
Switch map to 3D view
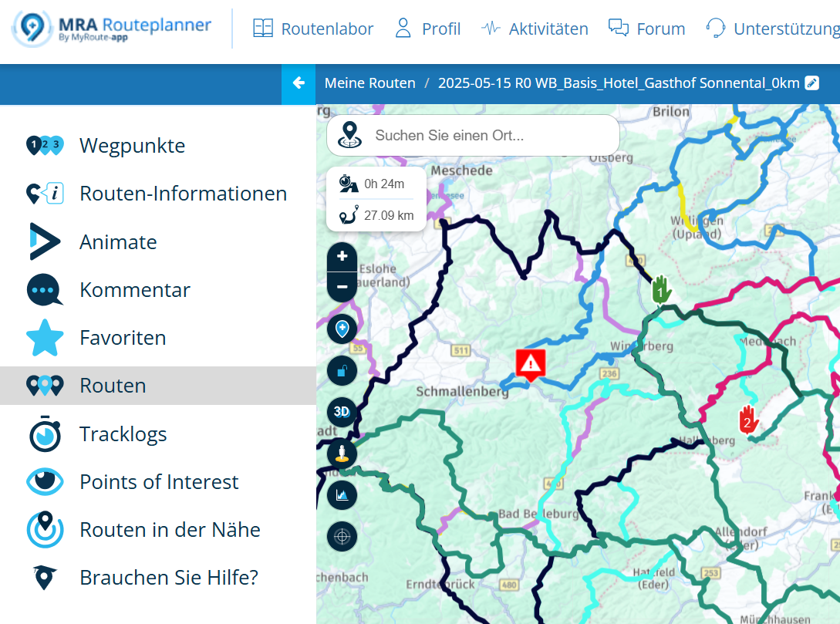click(x=342, y=412)
